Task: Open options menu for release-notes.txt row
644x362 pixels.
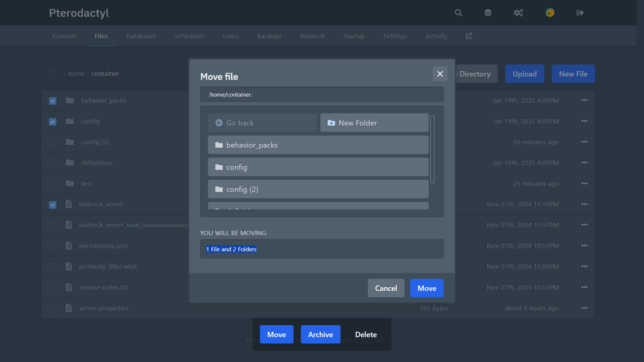Action: [x=584, y=287]
